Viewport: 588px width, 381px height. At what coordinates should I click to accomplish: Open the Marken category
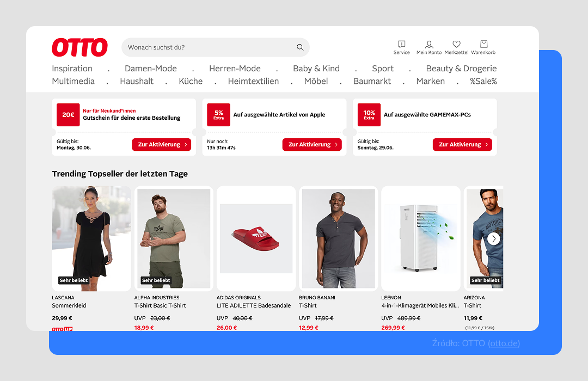(431, 82)
